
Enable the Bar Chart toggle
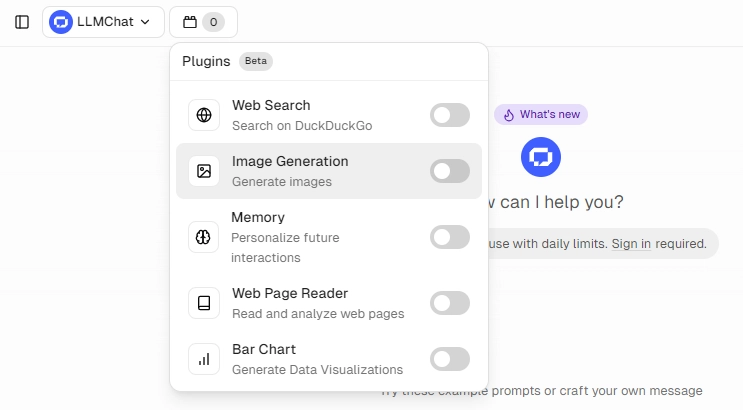click(450, 359)
